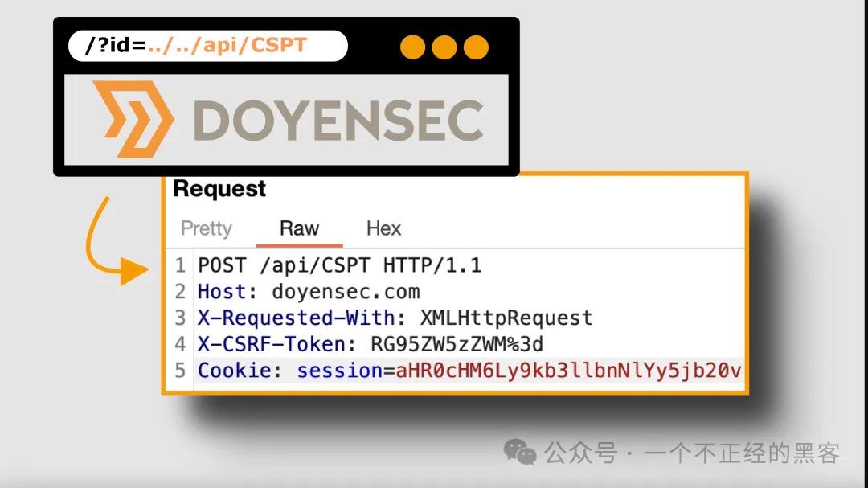
Task: Open the Hex tab
Action: point(383,228)
